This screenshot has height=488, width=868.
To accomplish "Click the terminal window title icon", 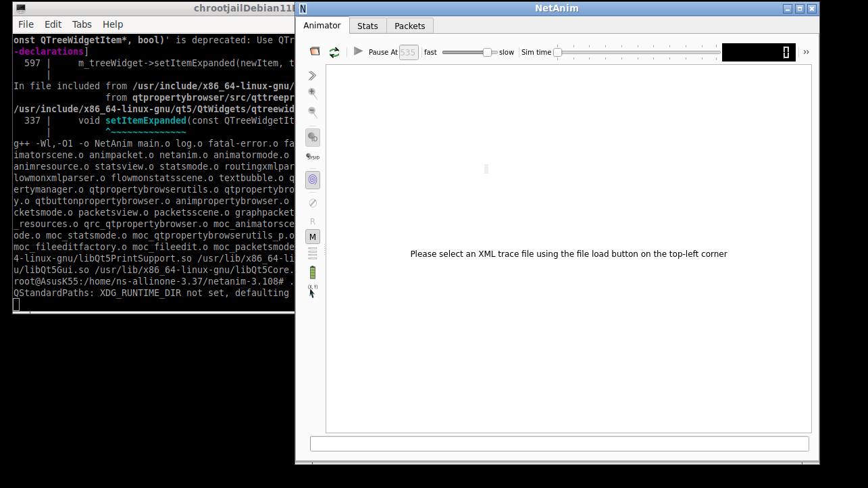I will click(21, 9).
